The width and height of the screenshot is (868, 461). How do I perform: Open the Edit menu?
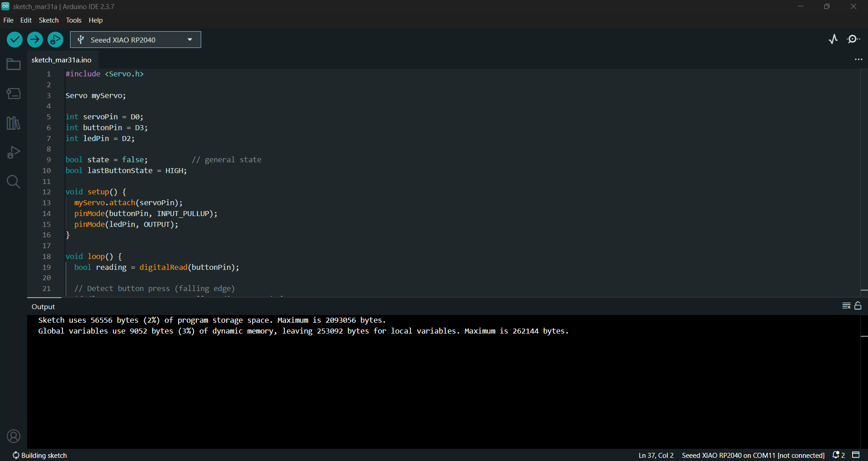[26, 20]
